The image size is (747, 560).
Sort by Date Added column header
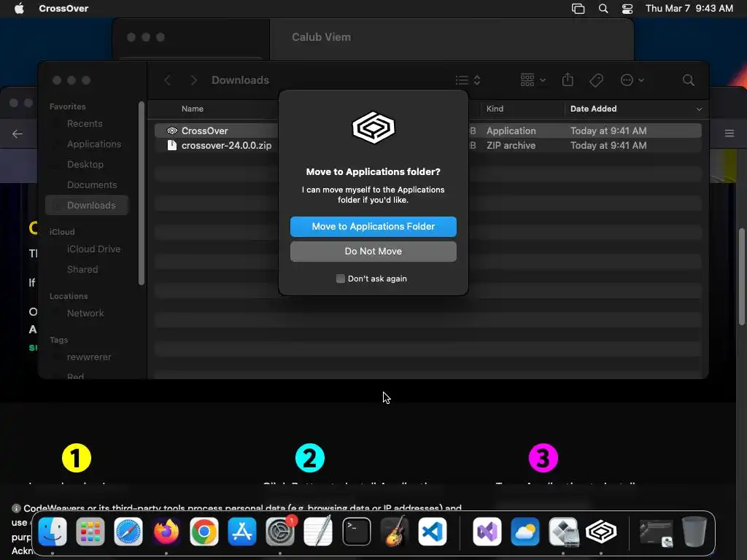(593, 109)
